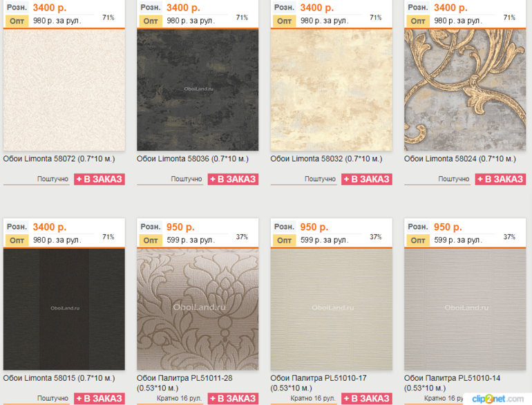Image resolution: width=532 pixels, height=405 pixels.
Task: Add Limonta 58024 wallpaper to order
Action: [x=500, y=179]
